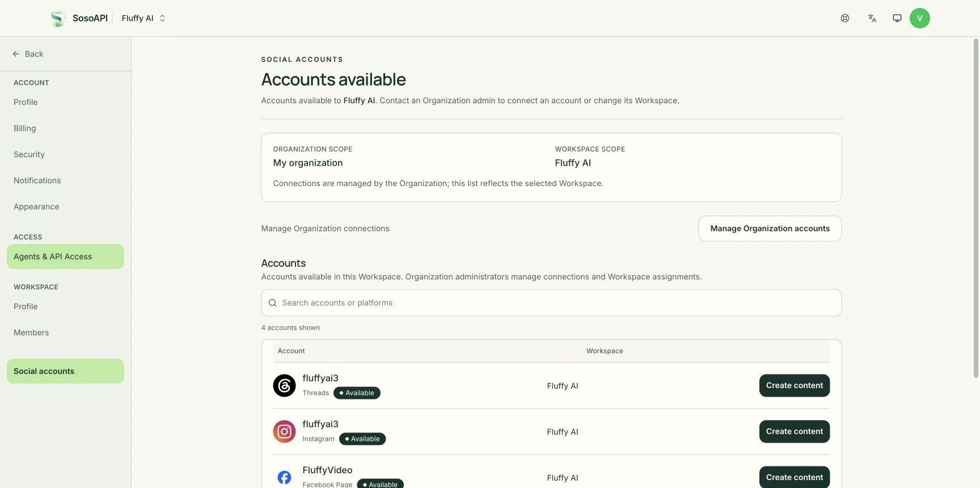Open the Security settings page
The height and width of the screenshot is (488, 980).
(29, 154)
